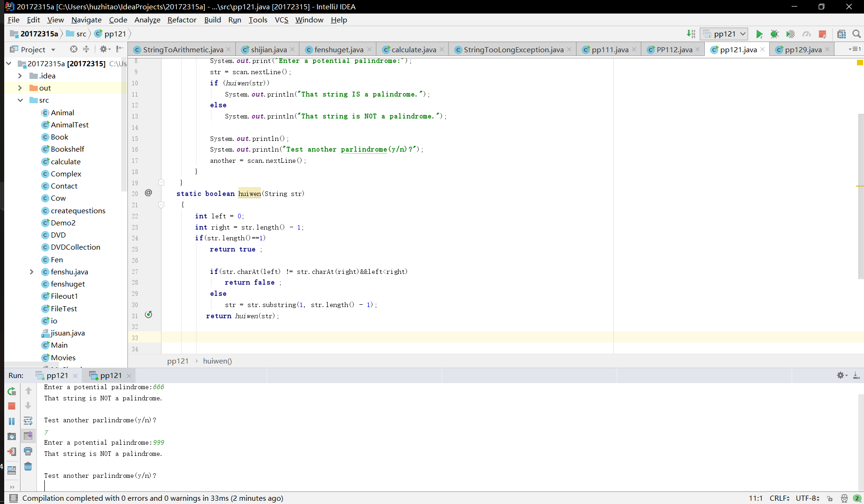Hide the Run tool window
864x504 pixels.
[x=857, y=375]
